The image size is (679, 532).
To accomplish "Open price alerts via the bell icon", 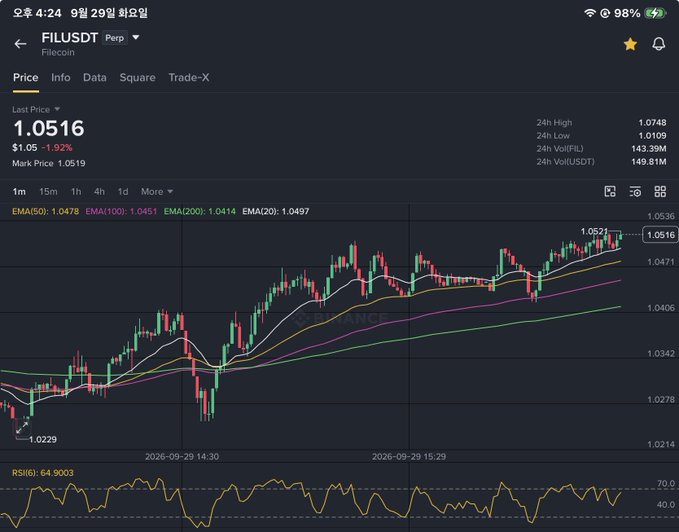I will tap(659, 44).
